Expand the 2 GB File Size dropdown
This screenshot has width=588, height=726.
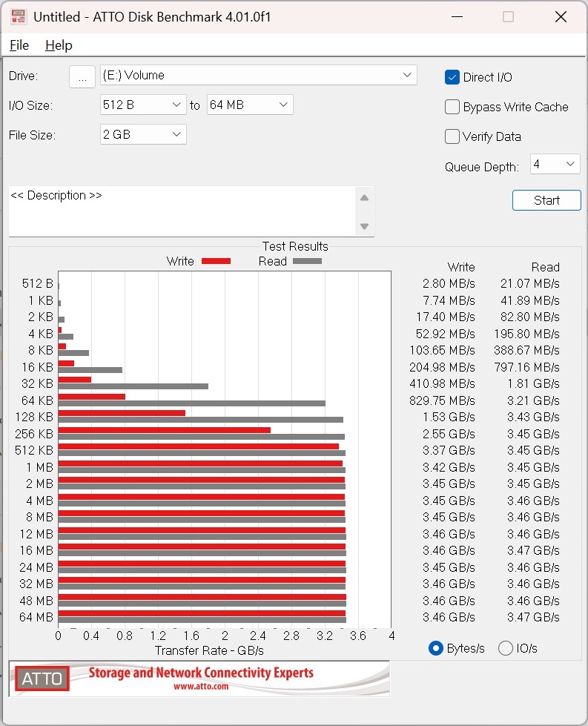point(143,134)
